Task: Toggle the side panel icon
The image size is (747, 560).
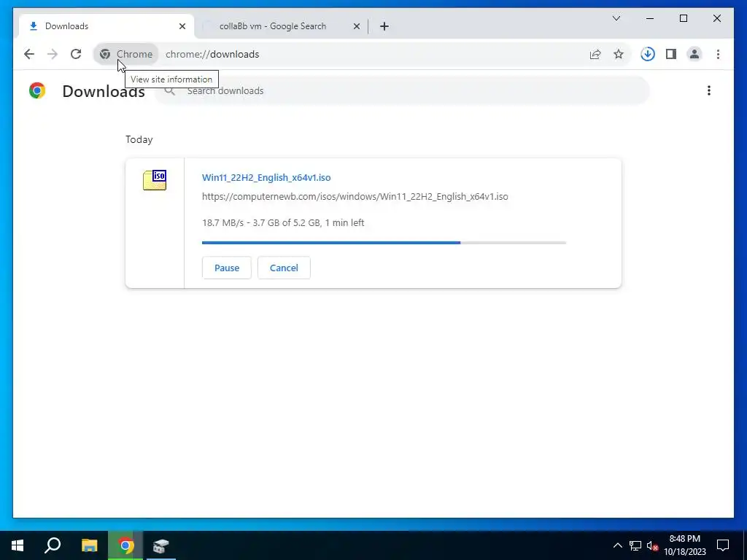Action: pyautogui.click(x=671, y=54)
